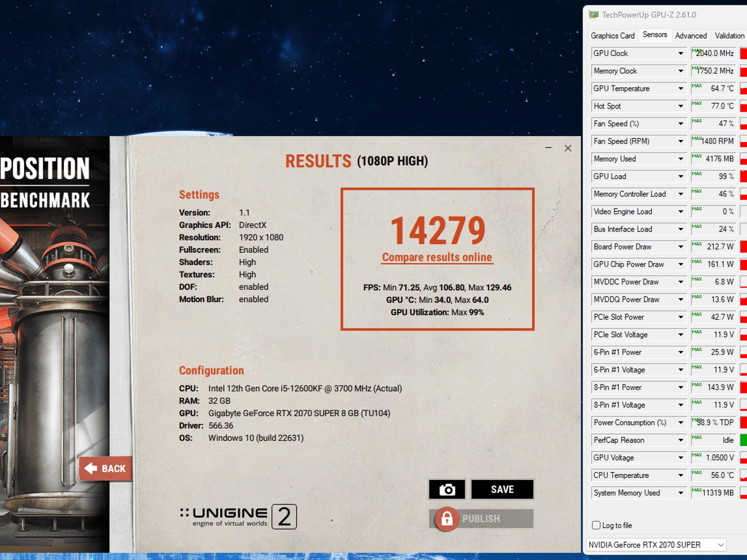Open the NVIDIA GeForce RTX 2070 SUPER dropdown
The height and width of the screenshot is (560, 747).
656,545
